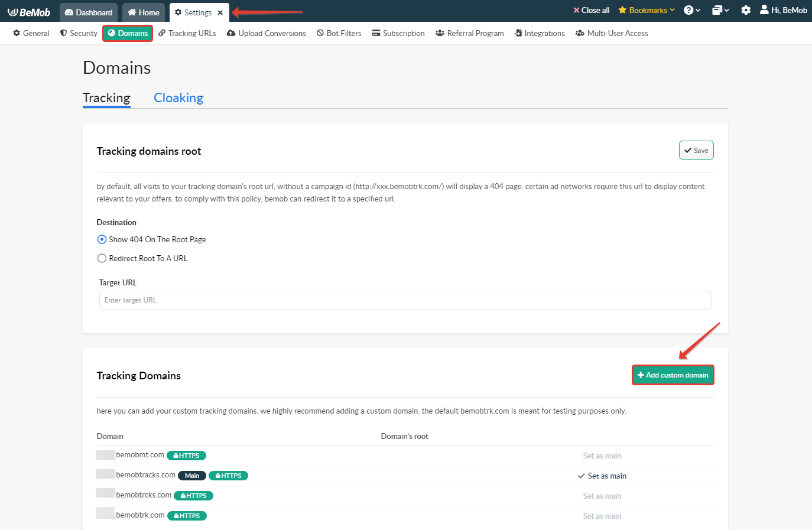Click the Tracking Domains section heading
This screenshot has height=530, width=812.
[139, 376]
